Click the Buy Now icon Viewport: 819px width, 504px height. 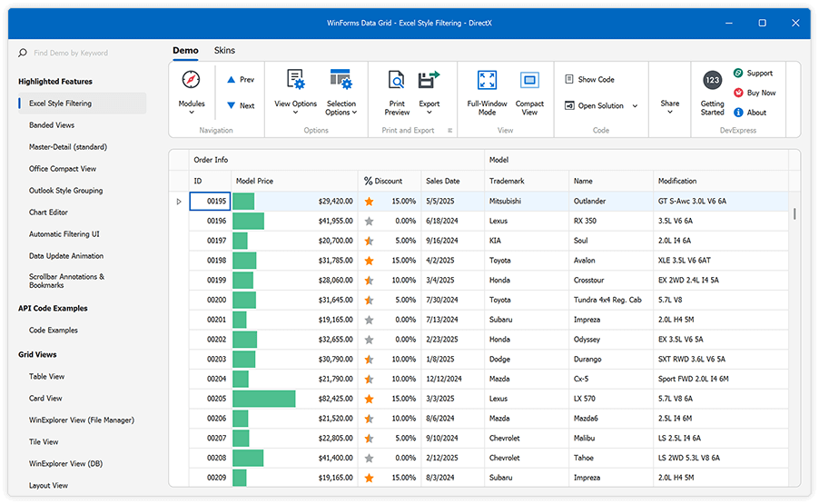click(738, 93)
